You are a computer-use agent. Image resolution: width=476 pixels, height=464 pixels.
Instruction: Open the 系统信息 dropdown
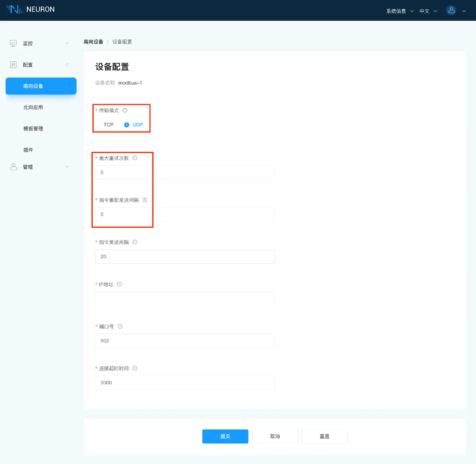(399, 11)
